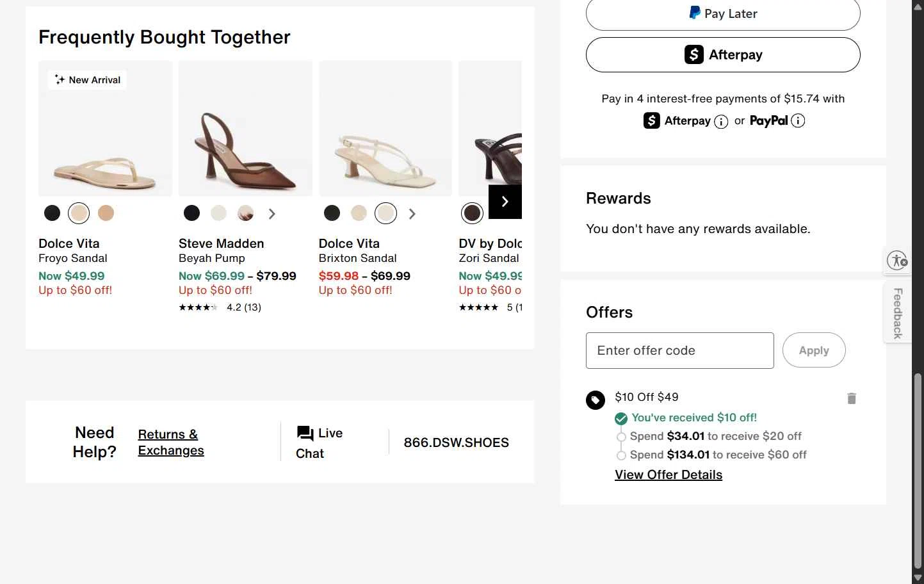Image resolution: width=924 pixels, height=584 pixels.
Task: Delete the $10 Off $49 offer with trash icon
Action: coord(851,398)
